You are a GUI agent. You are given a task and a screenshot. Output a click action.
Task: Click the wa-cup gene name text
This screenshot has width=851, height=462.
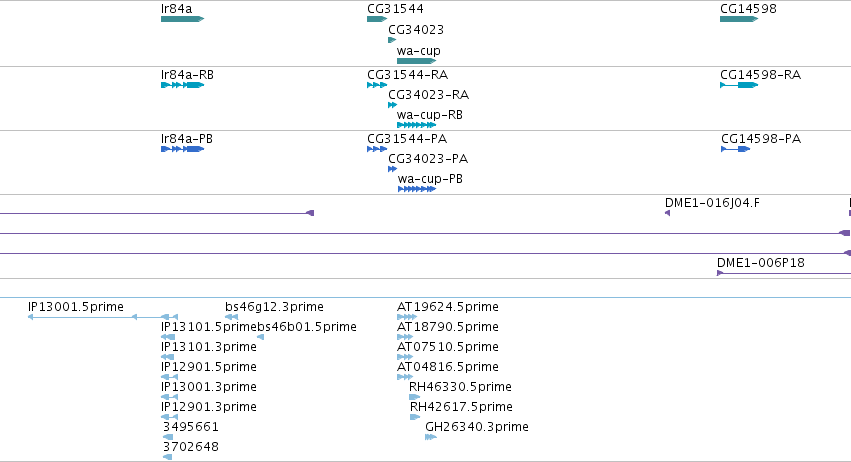[x=419, y=51]
